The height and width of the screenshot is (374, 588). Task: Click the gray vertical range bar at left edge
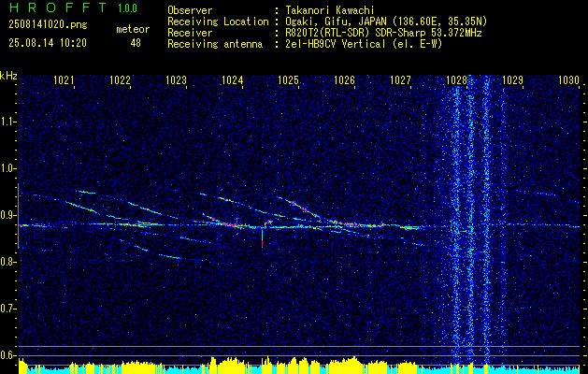(x=18, y=216)
